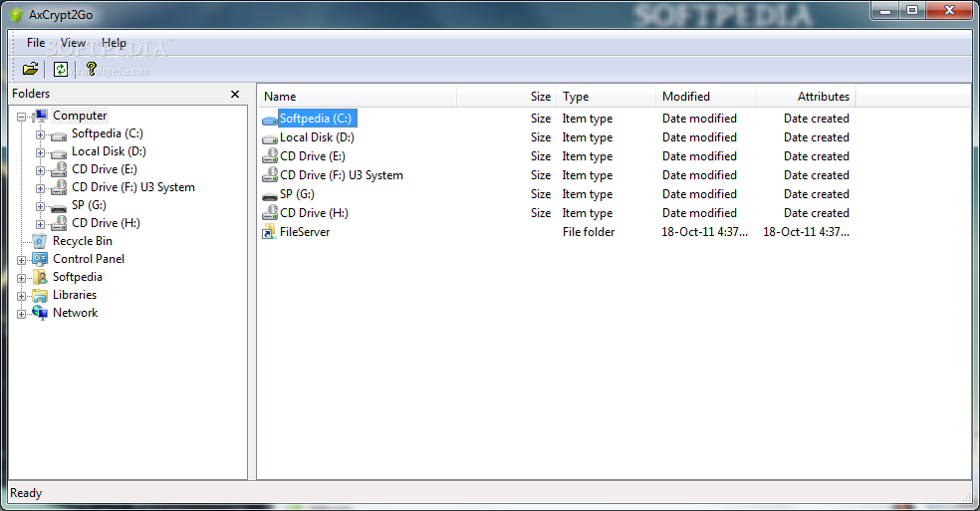Close the Folders pane
The width and height of the screenshot is (980, 511).
point(235,94)
